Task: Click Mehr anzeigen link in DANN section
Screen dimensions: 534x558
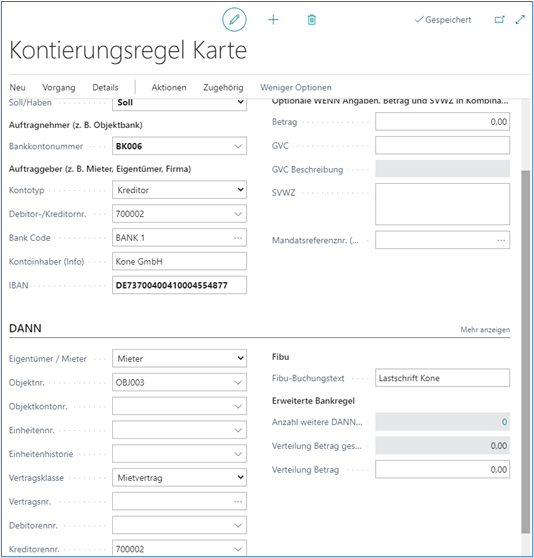Action: pos(485,330)
